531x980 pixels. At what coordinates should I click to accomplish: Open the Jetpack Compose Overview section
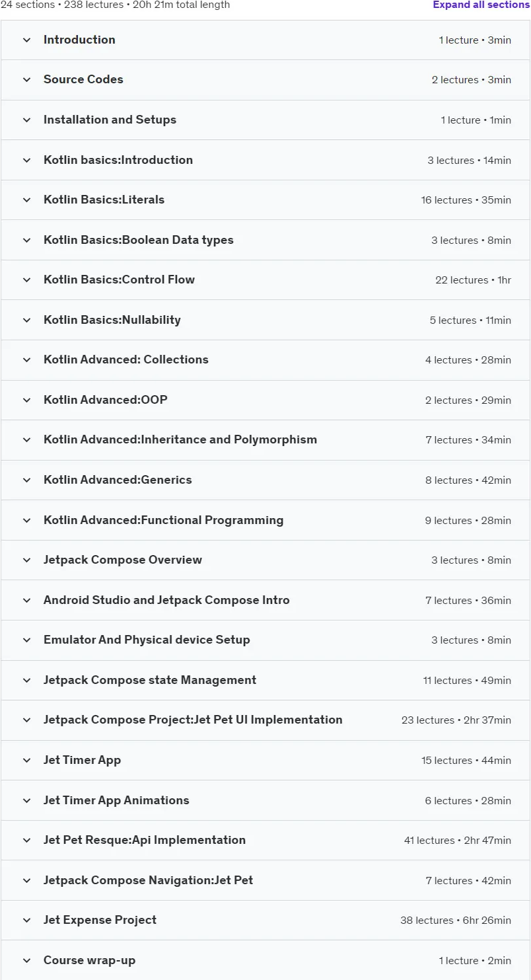(x=265, y=560)
